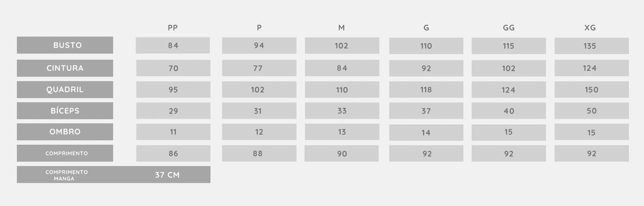Viewport: 644px width, 206px height.
Task: Click the BUSTO row label
Action: (65, 45)
